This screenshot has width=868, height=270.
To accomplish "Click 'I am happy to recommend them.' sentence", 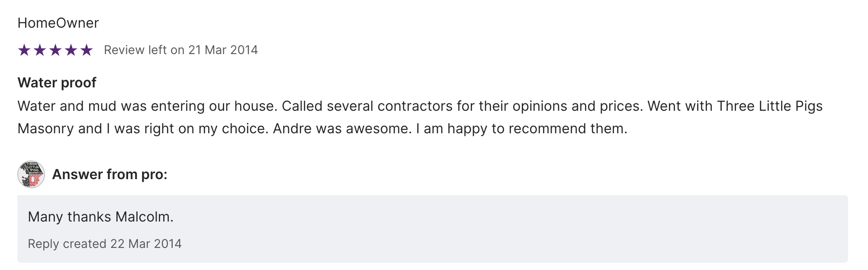I will coord(521,129).
